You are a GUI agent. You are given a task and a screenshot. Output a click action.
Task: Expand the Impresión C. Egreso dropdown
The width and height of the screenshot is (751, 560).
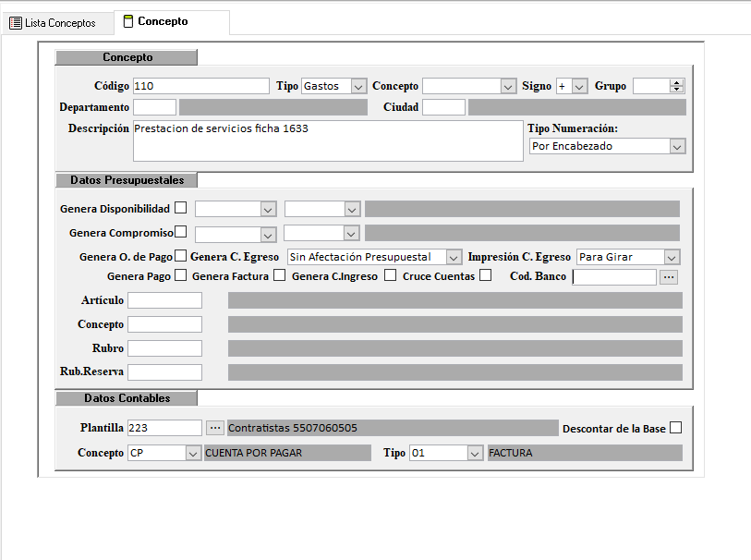672,257
